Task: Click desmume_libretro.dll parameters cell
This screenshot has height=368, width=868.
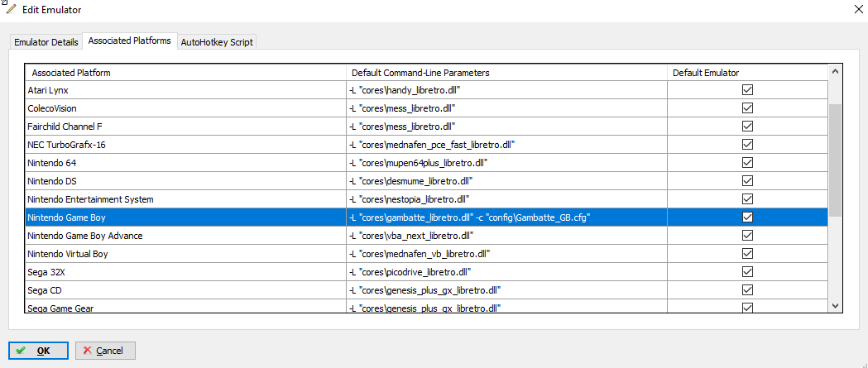Action: pyautogui.click(x=506, y=181)
